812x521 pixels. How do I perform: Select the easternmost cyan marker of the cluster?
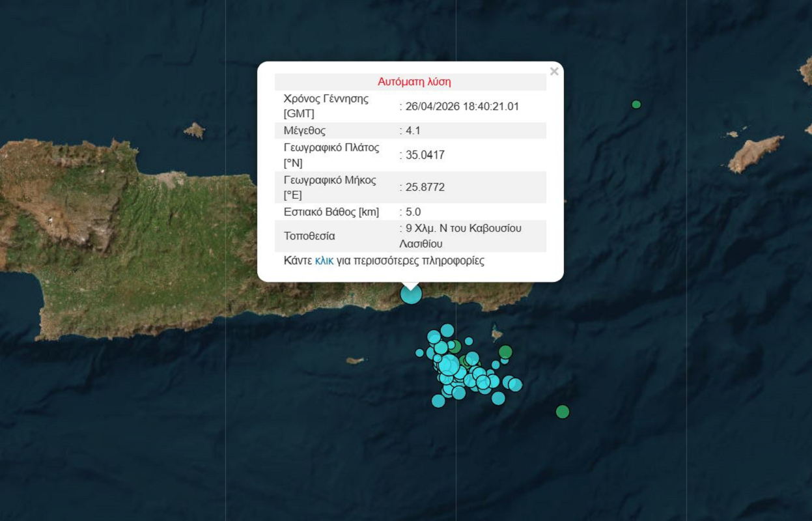click(516, 385)
